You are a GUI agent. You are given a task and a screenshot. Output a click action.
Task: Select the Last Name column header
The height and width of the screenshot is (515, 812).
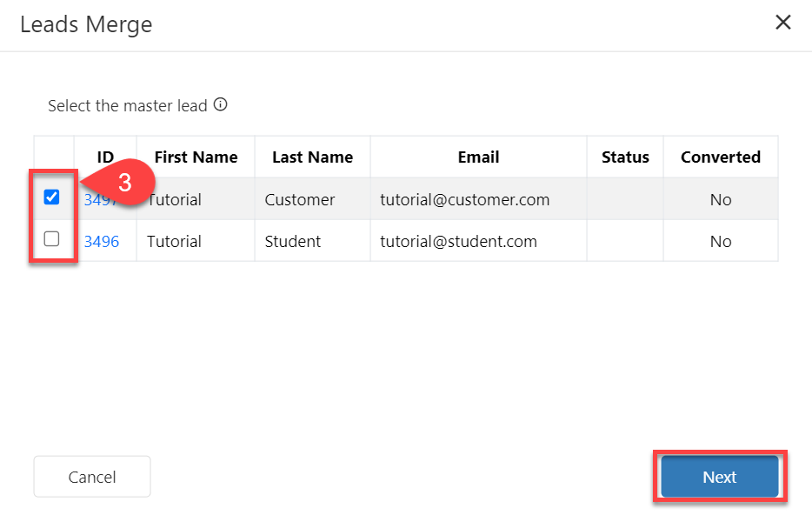pos(312,157)
